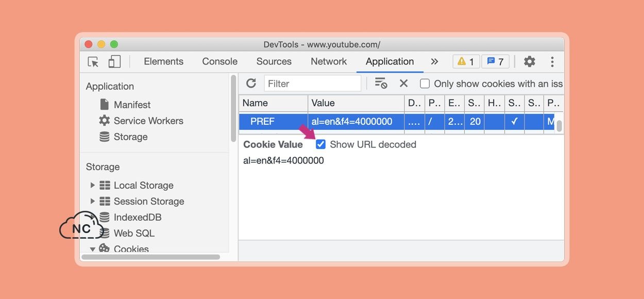Image resolution: width=644 pixels, height=299 pixels.
Task: Open Service Workers in the sidebar
Action: (x=148, y=121)
